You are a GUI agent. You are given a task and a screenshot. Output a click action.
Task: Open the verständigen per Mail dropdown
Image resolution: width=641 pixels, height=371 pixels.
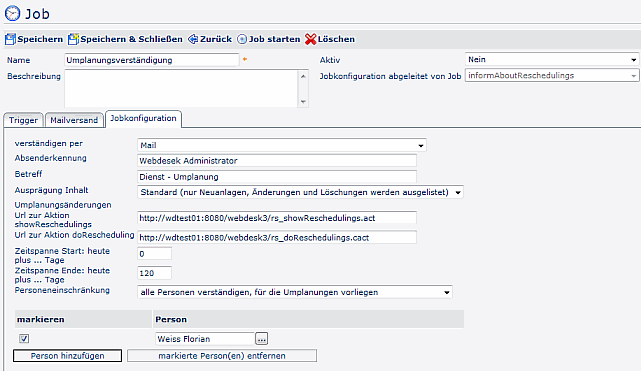282,145
